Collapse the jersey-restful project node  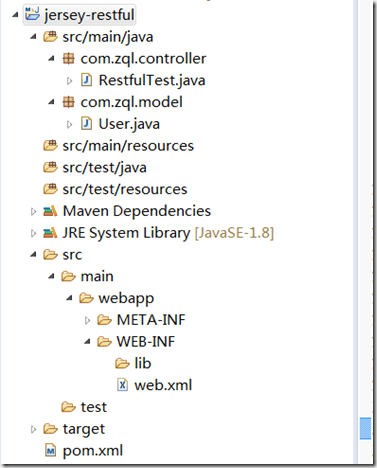(15, 15)
